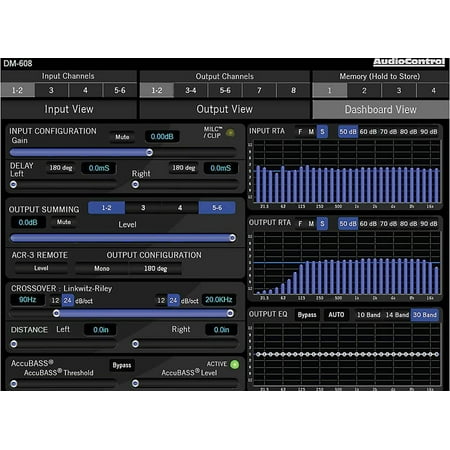Bypass the AccuBASS processing
450x450 pixels.
coord(122,365)
